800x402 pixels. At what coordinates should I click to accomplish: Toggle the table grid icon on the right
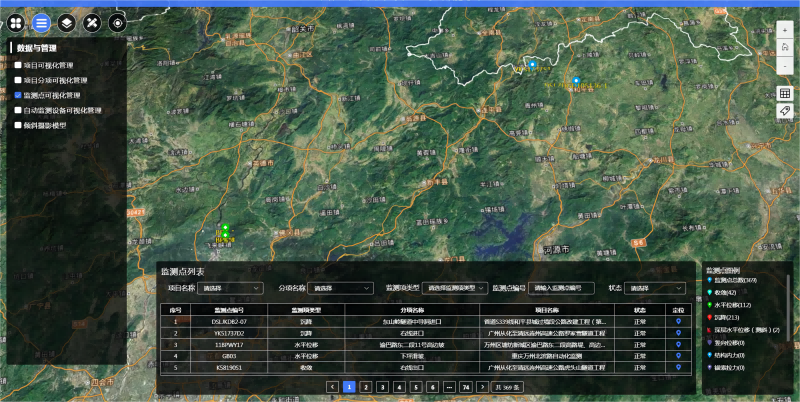tap(785, 93)
